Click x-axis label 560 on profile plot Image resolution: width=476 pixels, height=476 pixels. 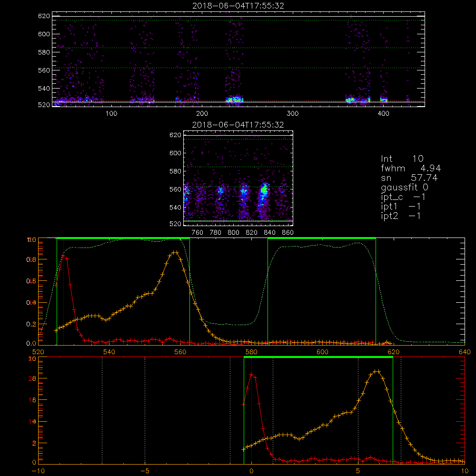tap(180, 352)
